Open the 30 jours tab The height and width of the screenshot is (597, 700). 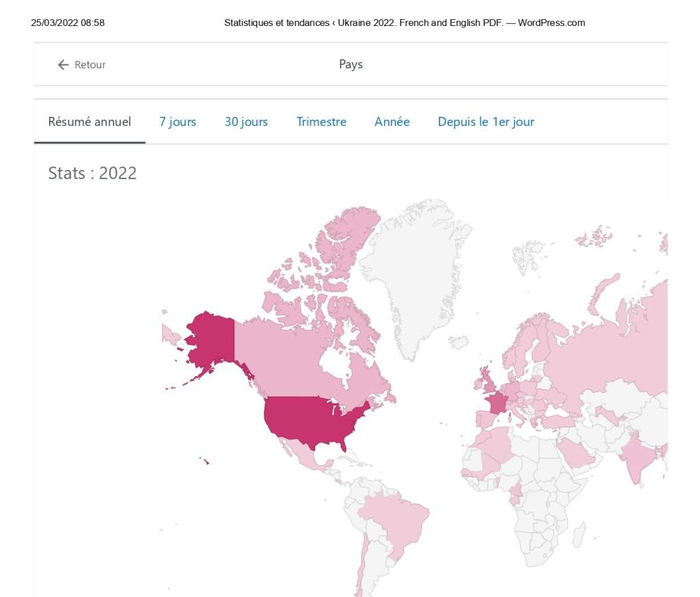(x=246, y=122)
